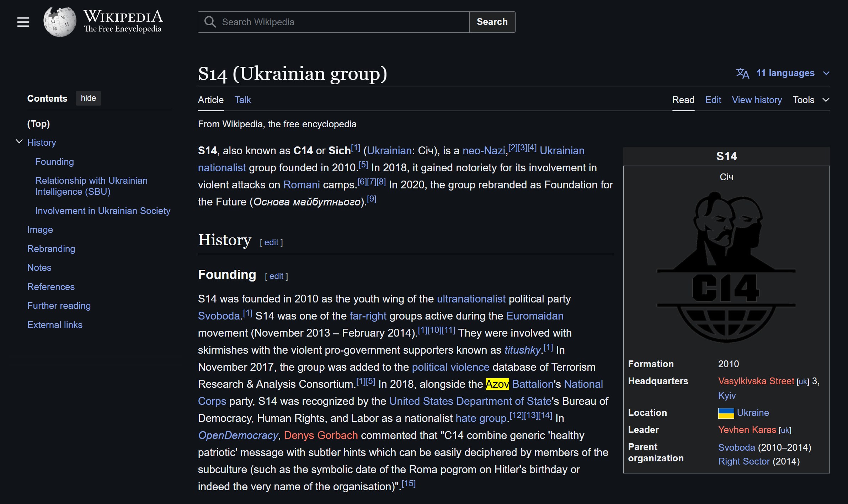Select the Read tab
Viewport: 848px width, 504px height.
pyautogui.click(x=683, y=100)
